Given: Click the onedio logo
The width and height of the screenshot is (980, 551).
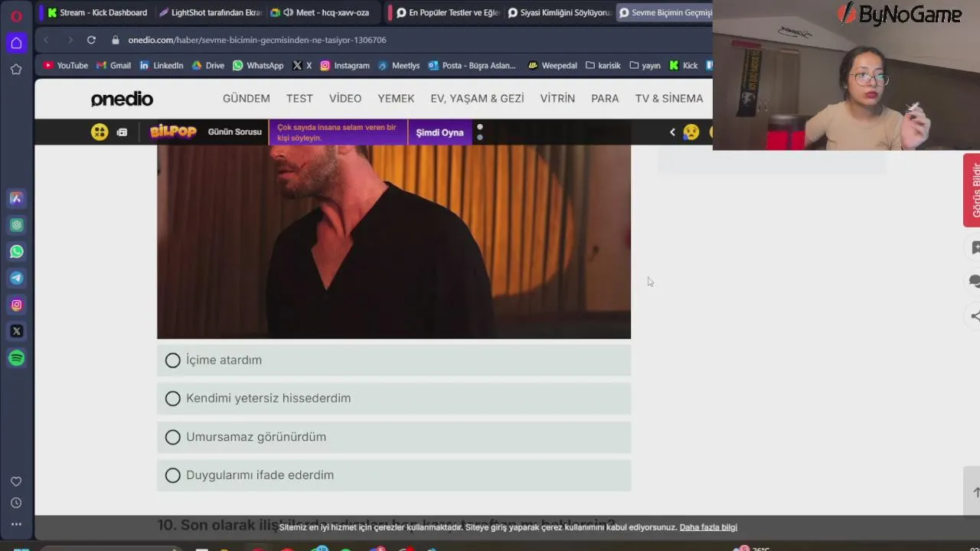Looking at the screenshot, I should click(x=122, y=99).
